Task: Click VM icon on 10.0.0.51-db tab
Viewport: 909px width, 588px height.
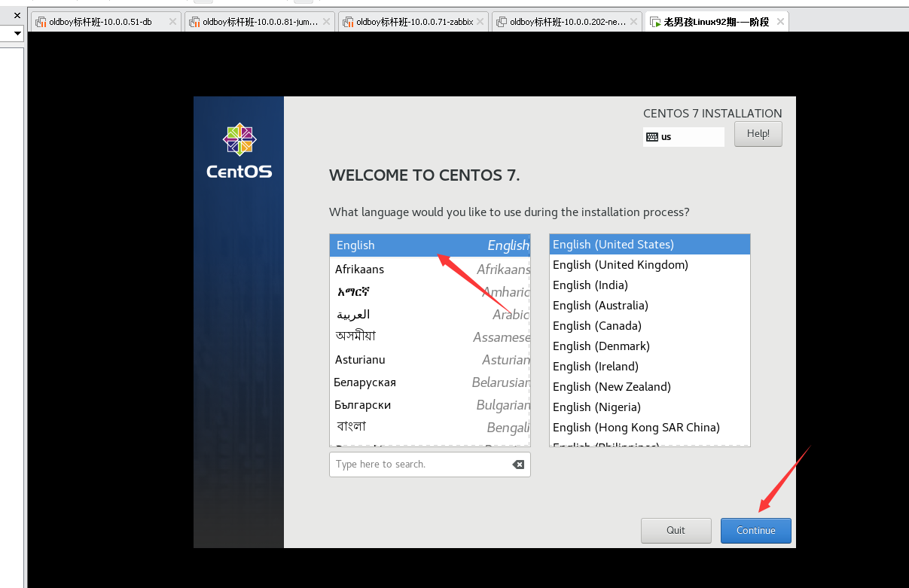Action: (x=41, y=22)
